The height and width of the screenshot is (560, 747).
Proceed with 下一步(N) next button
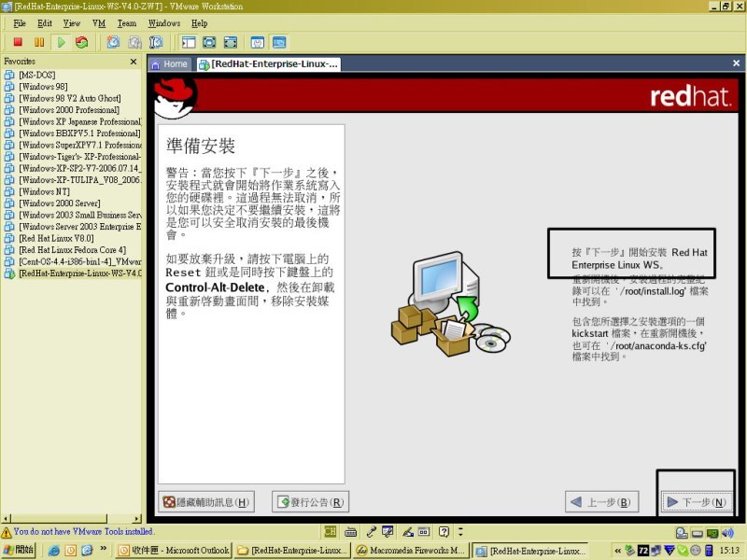[697, 502]
